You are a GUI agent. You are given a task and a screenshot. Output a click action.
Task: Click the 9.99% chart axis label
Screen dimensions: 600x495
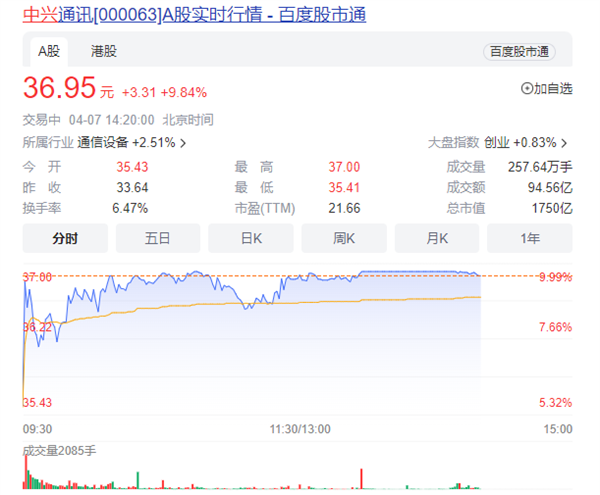click(x=555, y=277)
